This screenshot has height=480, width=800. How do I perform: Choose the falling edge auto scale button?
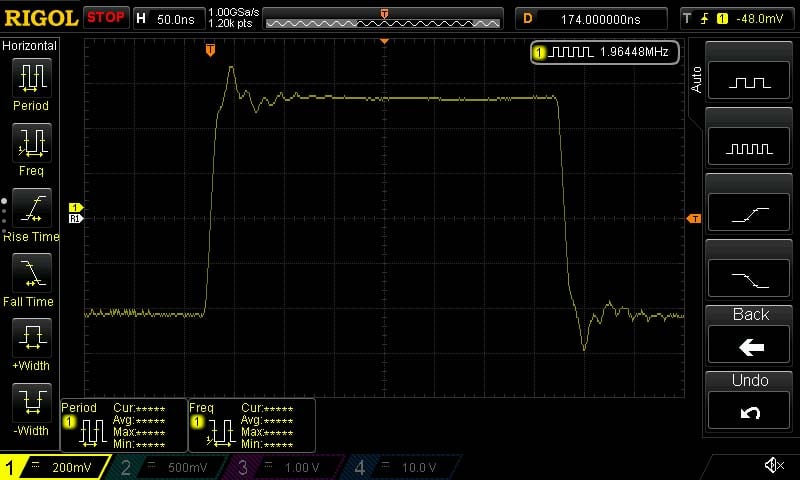pos(748,279)
